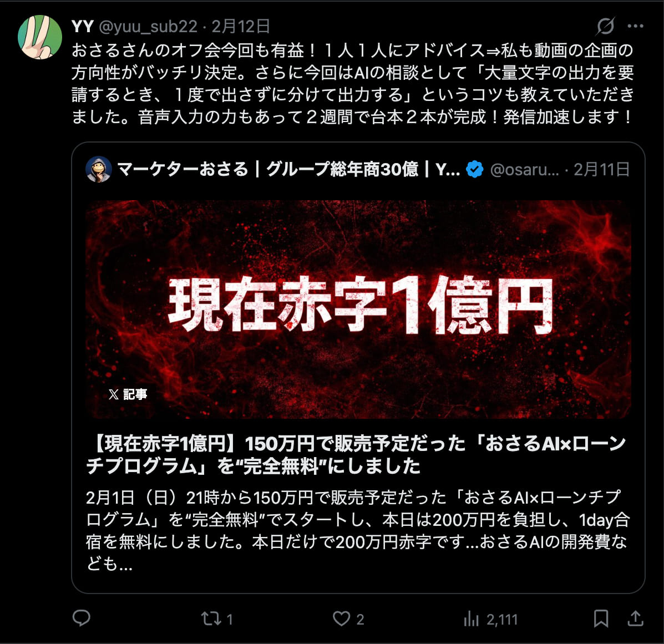
Task: Repost the tweet via the retweet icon
Action: click(x=211, y=618)
